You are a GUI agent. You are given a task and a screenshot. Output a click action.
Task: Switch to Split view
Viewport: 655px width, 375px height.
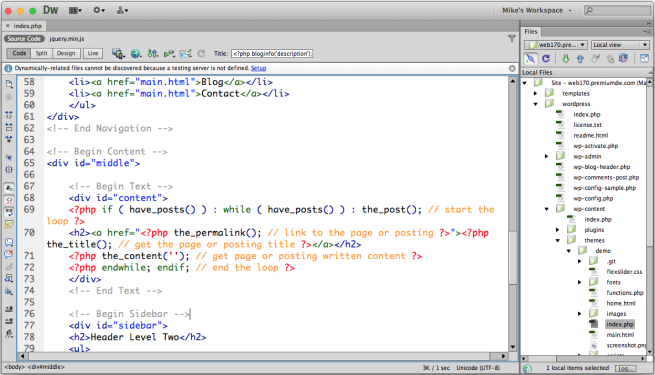pyautogui.click(x=41, y=53)
